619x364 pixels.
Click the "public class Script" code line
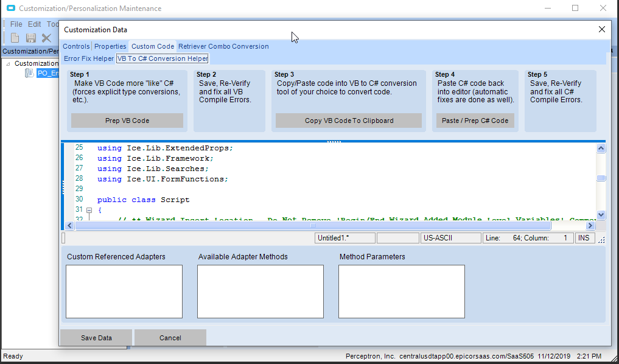(x=143, y=200)
